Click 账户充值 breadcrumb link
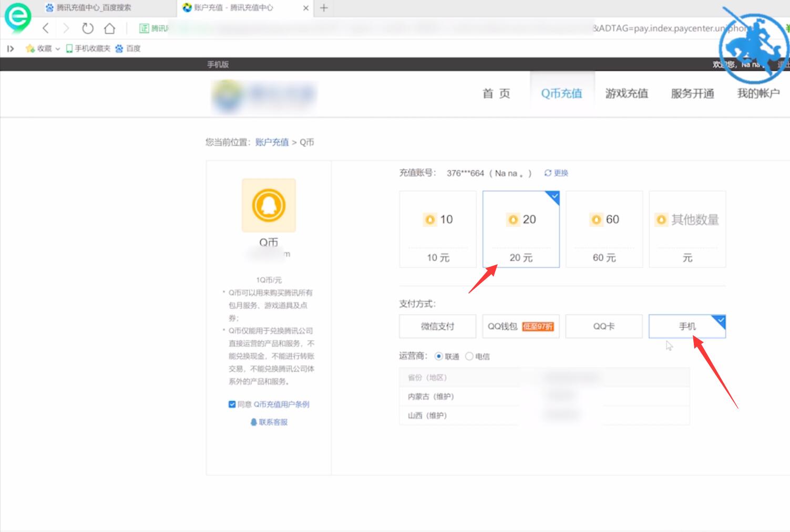Image resolution: width=790 pixels, height=532 pixels. [x=272, y=142]
